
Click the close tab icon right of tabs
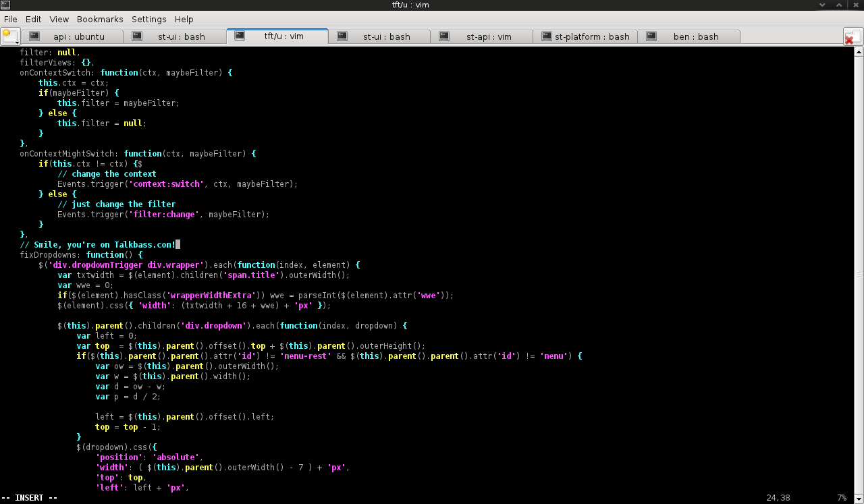[853, 36]
